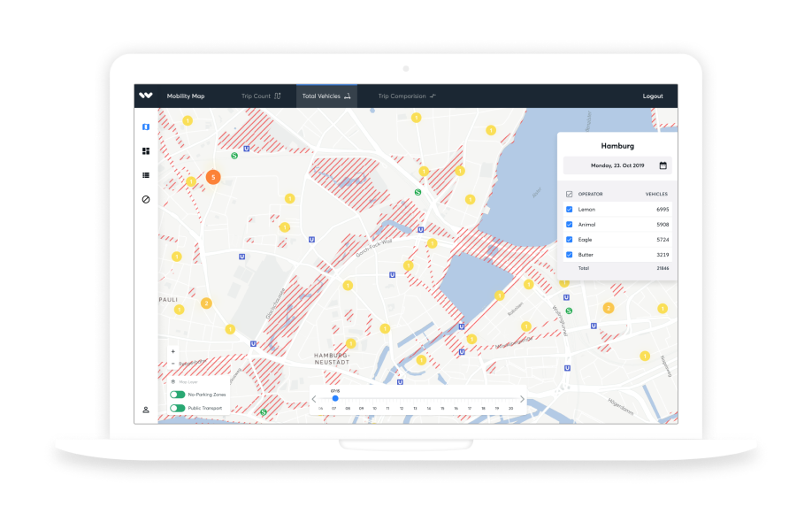Go back on timeline with left chevron
This screenshot has width=812, height=514.
point(314,399)
